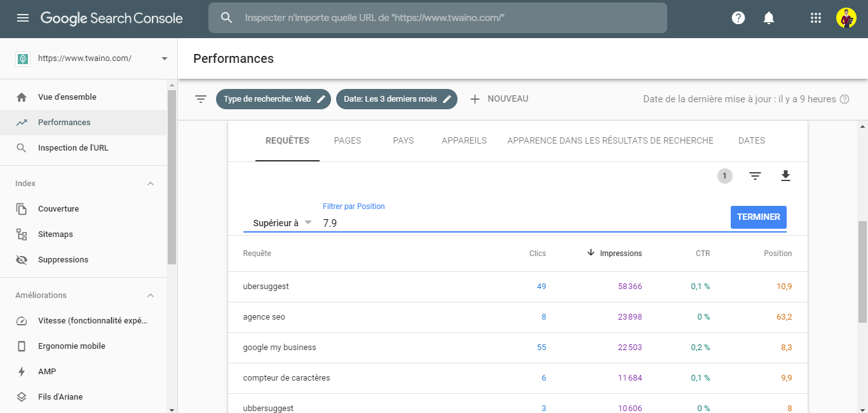Click the search magnifier icon in URL bar
The width and height of the screenshot is (868, 413).
[227, 18]
